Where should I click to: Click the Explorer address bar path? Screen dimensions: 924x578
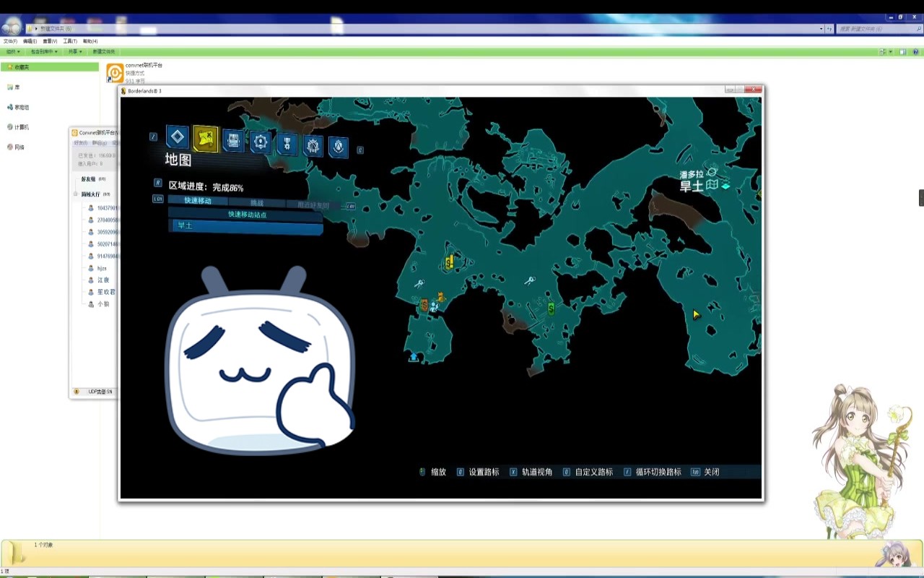426,29
